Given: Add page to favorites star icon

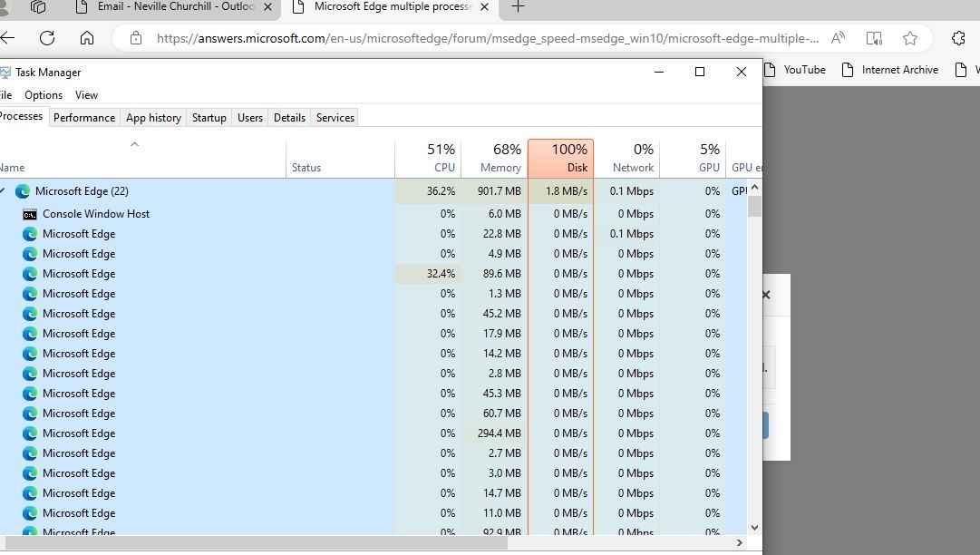Looking at the screenshot, I should [910, 38].
